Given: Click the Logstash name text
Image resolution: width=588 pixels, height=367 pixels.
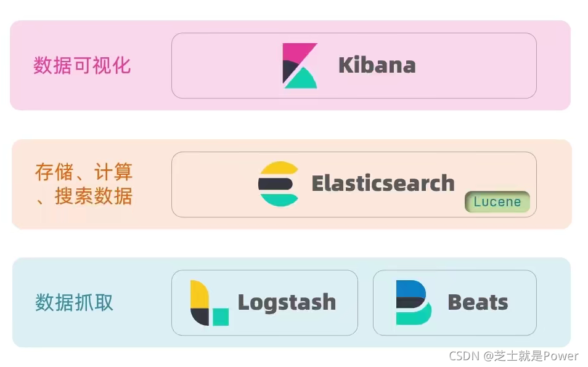Looking at the screenshot, I should 287,302.
